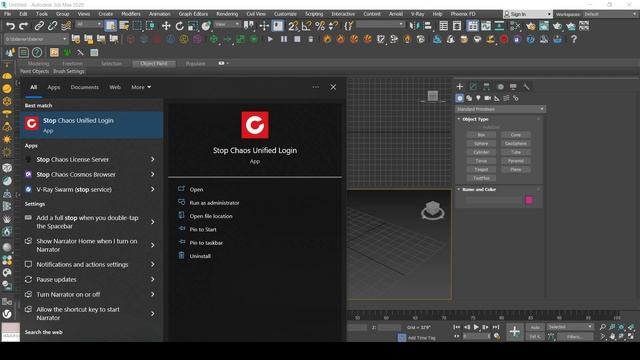Toggle Percent Snap icon

coord(320,26)
